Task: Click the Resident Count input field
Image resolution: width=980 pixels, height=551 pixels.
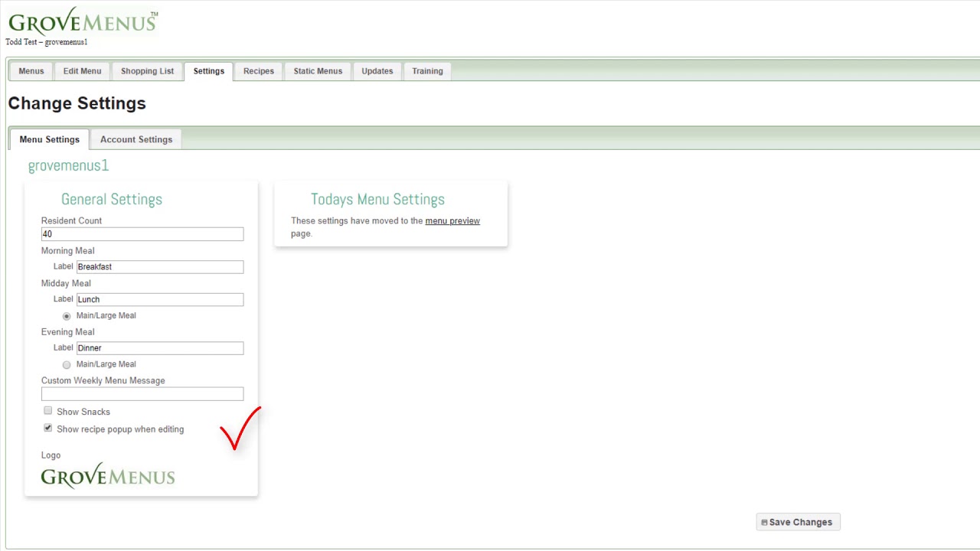Action: [x=142, y=234]
